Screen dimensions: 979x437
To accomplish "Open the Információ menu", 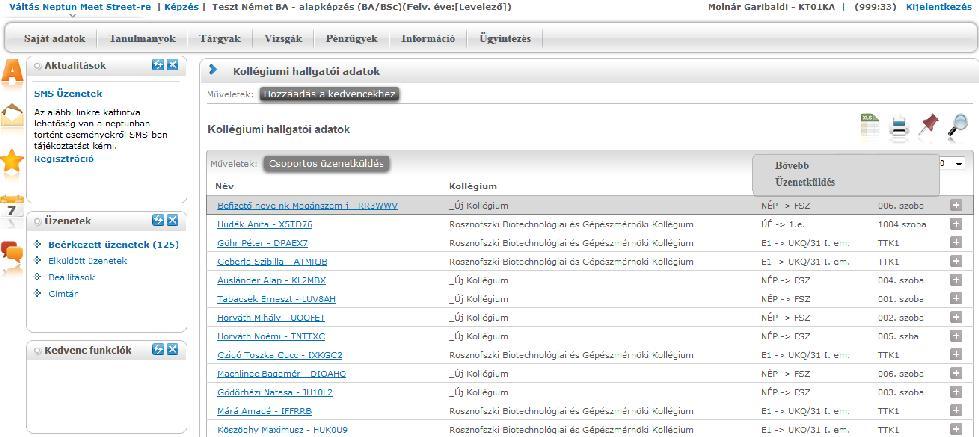I will (x=428, y=39).
